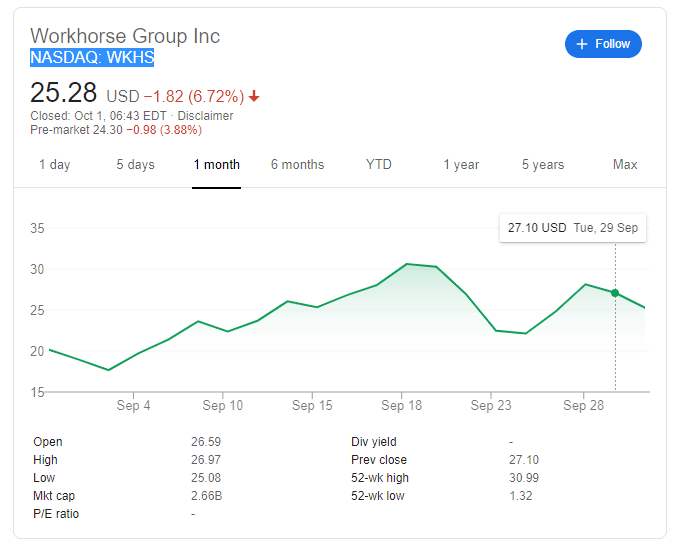The height and width of the screenshot is (546, 681).
Task: Show the 6 months chart
Action: coord(297,165)
